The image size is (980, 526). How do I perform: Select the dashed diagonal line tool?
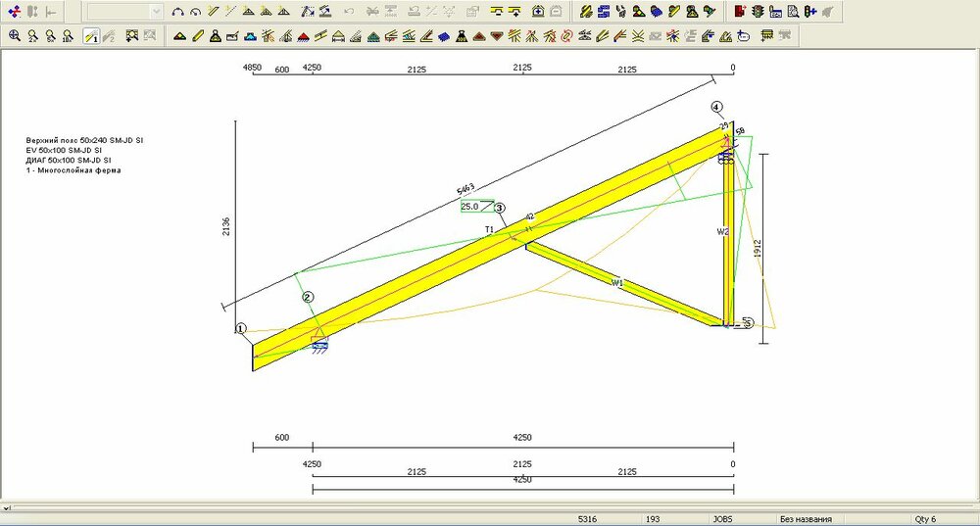tap(230, 11)
